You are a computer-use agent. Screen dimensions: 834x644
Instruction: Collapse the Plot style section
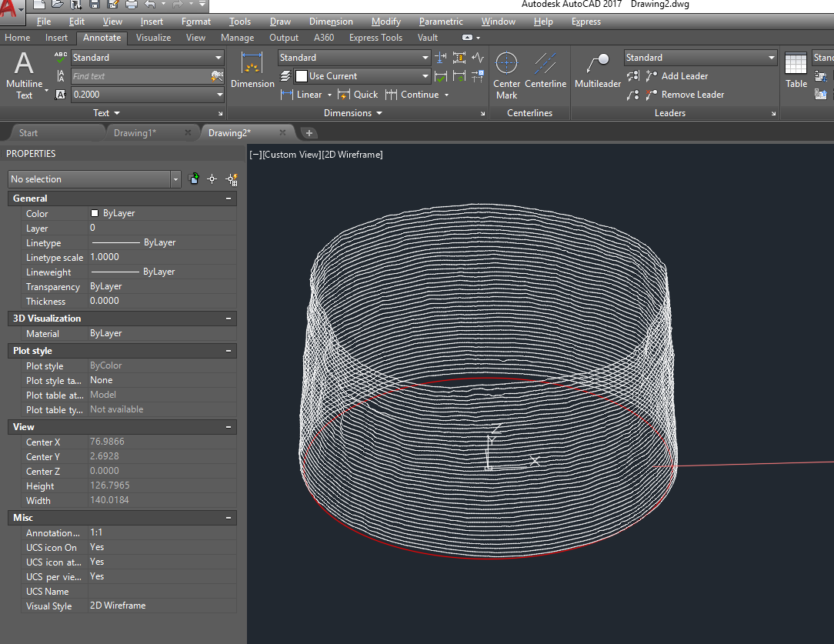coord(229,351)
